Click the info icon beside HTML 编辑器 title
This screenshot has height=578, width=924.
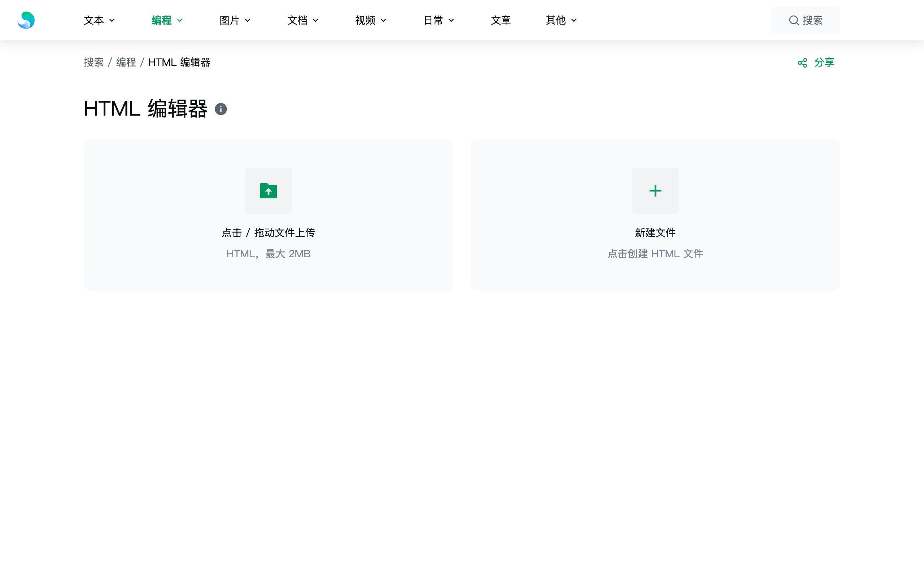pos(221,109)
